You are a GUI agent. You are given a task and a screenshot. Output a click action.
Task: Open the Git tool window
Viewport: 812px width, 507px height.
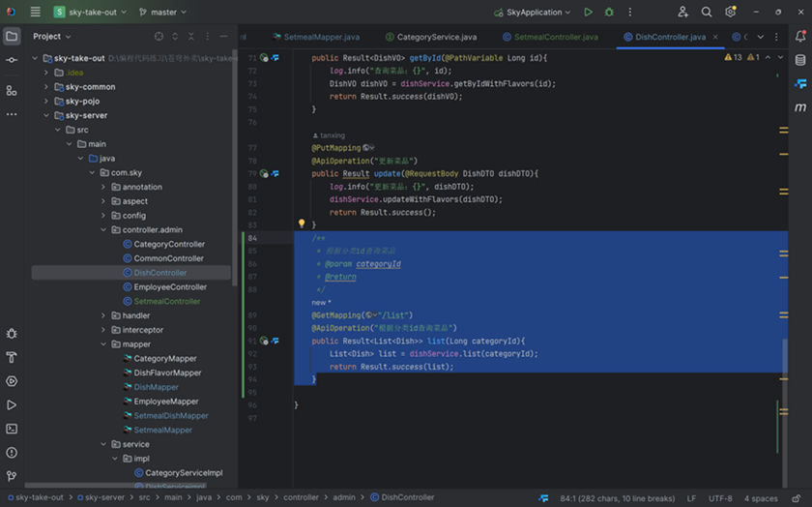click(x=12, y=476)
